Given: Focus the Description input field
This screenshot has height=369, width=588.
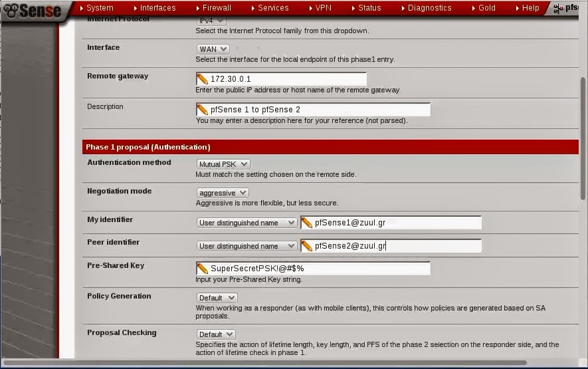Looking at the screenshot, I should 313,110.
